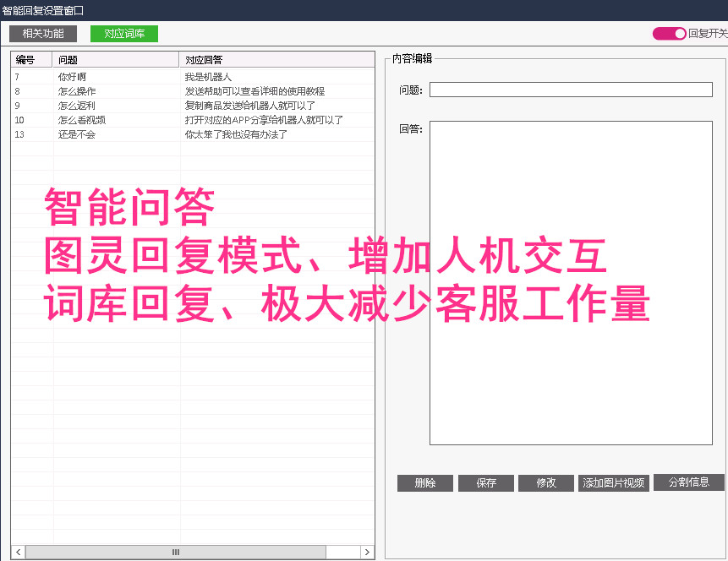Image resolution: width=728 pixels, height=561 pixels.
Task: Click the 对应回答 column header
Action: click(277, 60)
